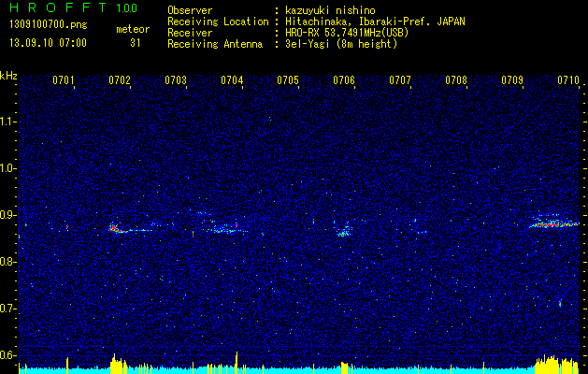Click the HROFFT title text

[57, 7]
